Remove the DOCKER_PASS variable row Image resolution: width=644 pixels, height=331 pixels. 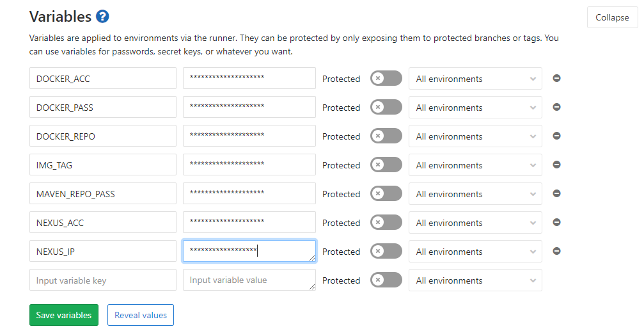point(556,107)
